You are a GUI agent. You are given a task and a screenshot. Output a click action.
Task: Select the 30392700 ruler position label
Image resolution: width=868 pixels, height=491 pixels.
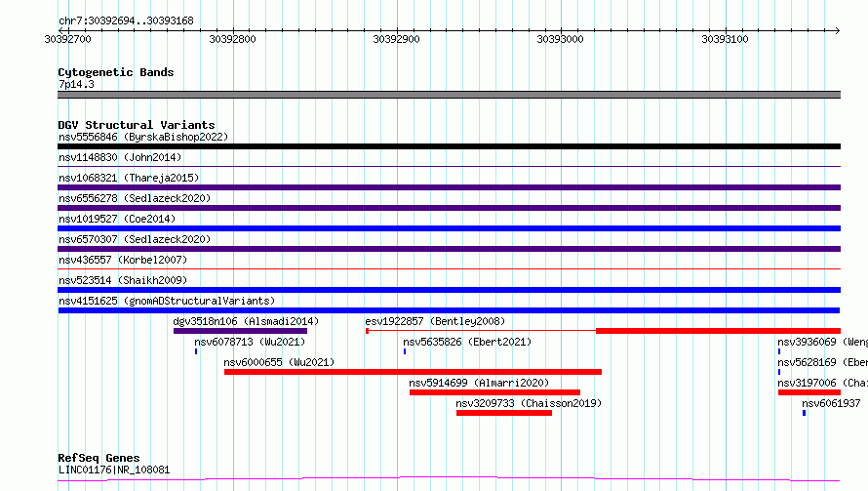click(67, 39)
